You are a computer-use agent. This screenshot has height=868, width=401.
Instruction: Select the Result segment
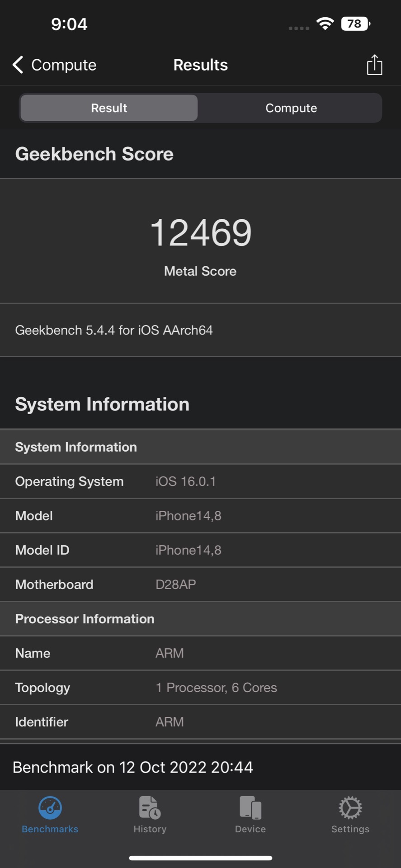[109, 108]
